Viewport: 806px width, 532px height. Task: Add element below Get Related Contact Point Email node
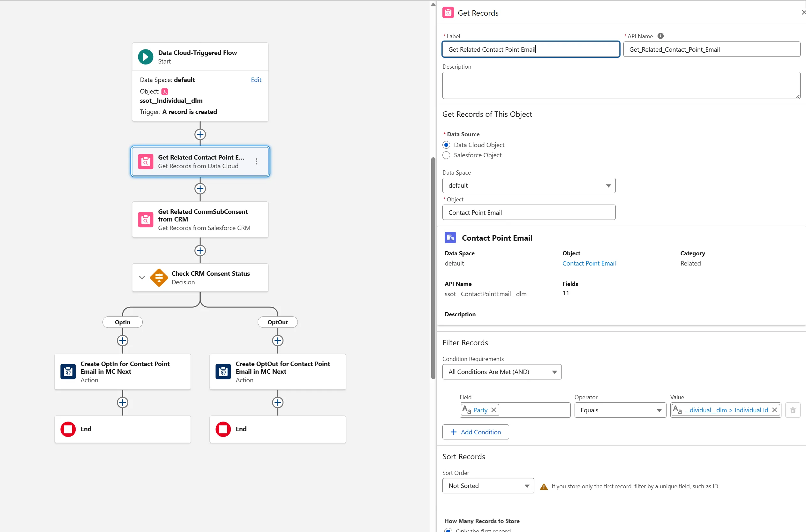[200, 189]
